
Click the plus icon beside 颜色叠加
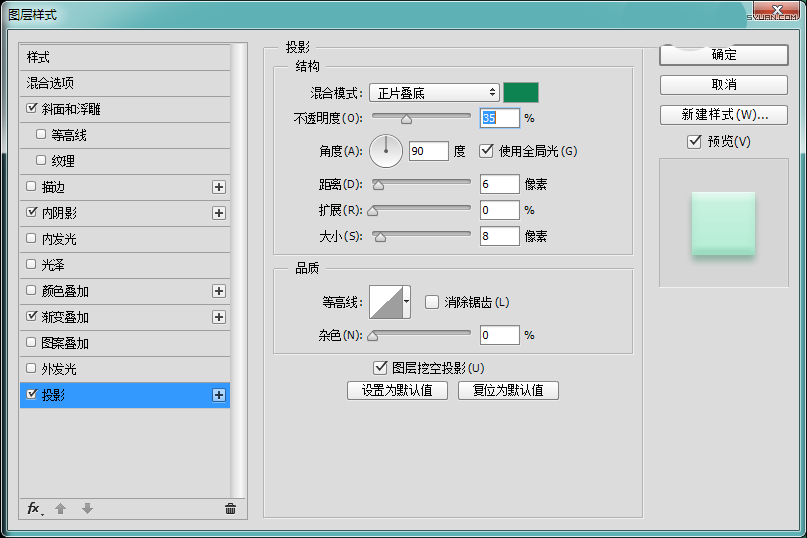[x=219, y=291]
